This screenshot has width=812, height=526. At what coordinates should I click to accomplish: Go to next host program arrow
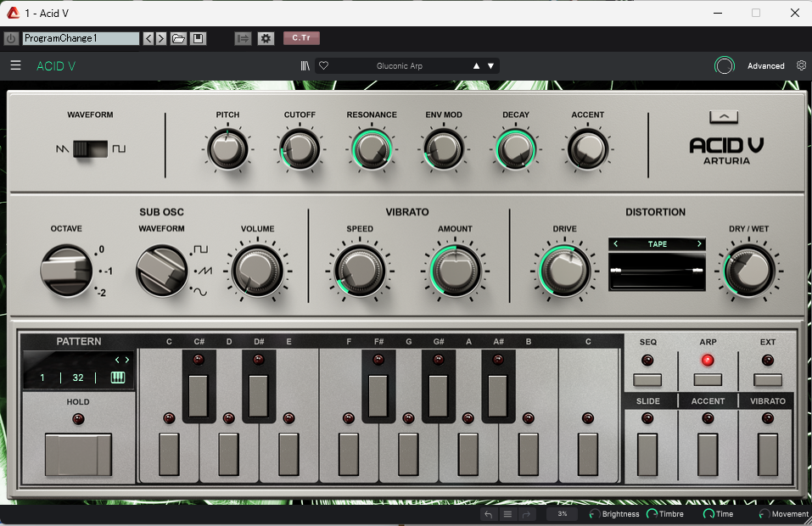tap(161, 38)
